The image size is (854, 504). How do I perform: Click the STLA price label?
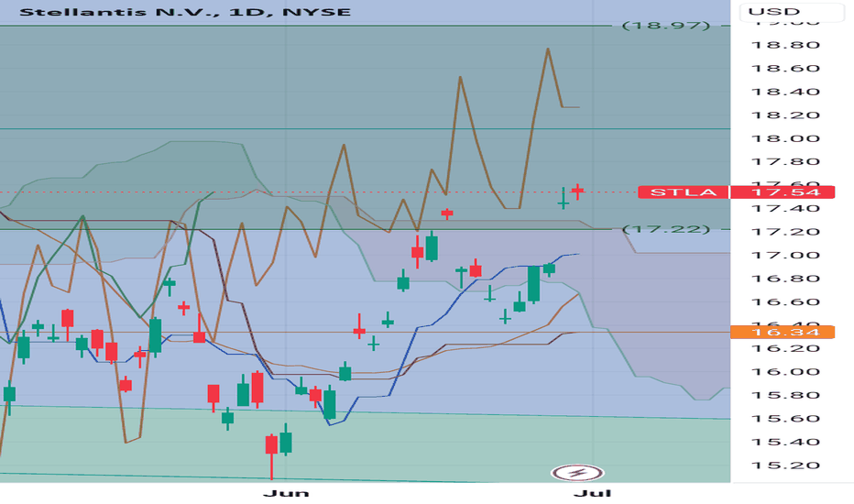684,192
